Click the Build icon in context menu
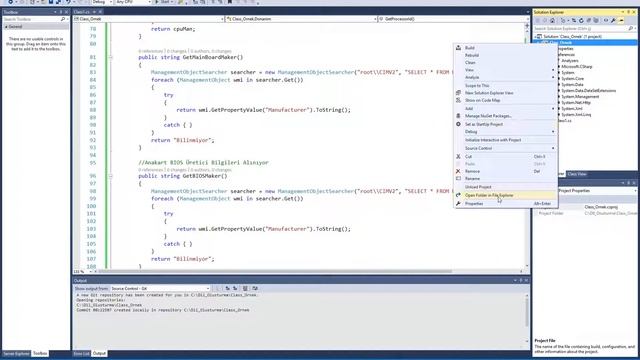 458,48
